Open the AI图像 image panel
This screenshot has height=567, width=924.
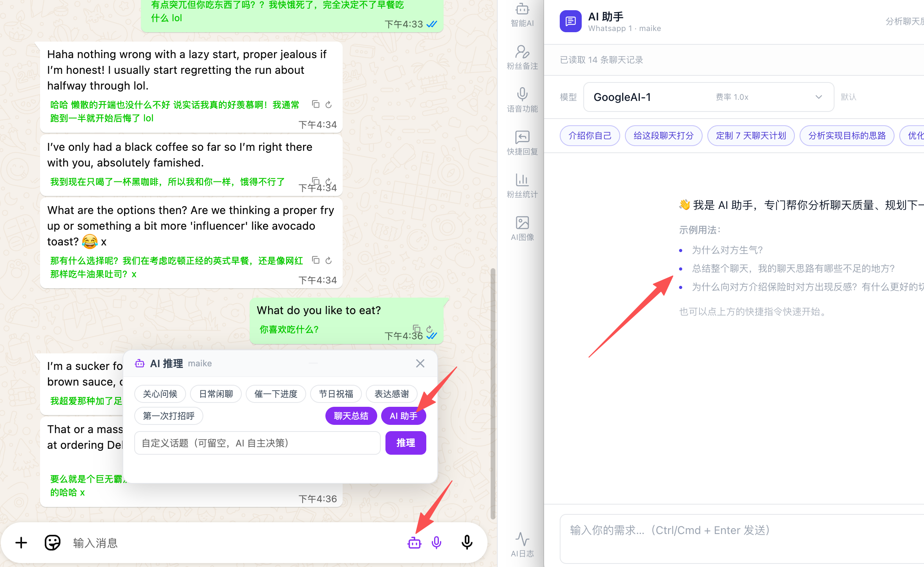522,229
